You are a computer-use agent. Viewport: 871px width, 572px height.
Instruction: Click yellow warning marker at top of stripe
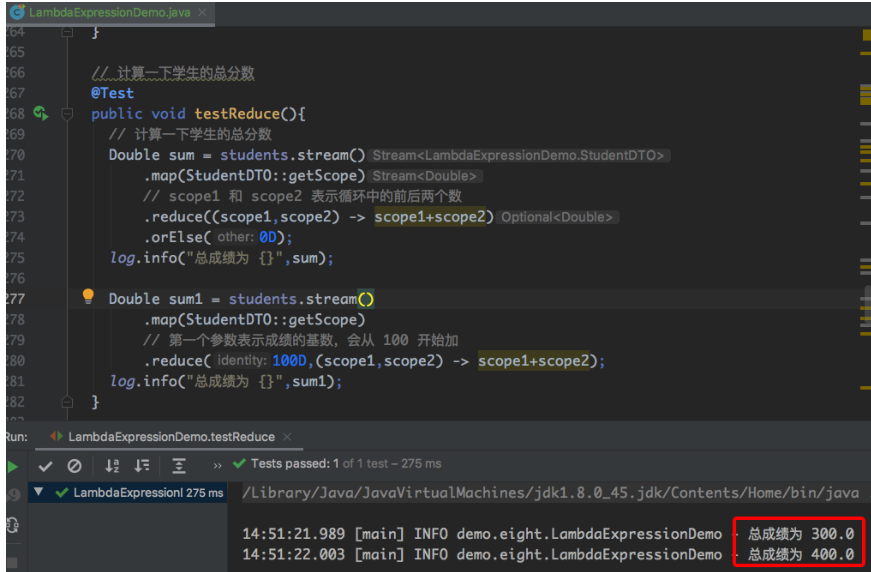point(867,34)
